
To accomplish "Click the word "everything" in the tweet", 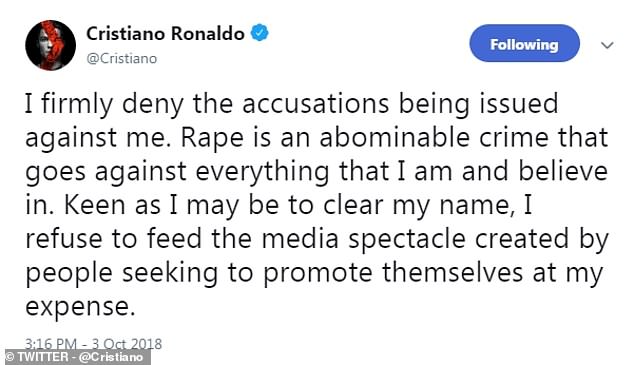I will click(262, 172).
